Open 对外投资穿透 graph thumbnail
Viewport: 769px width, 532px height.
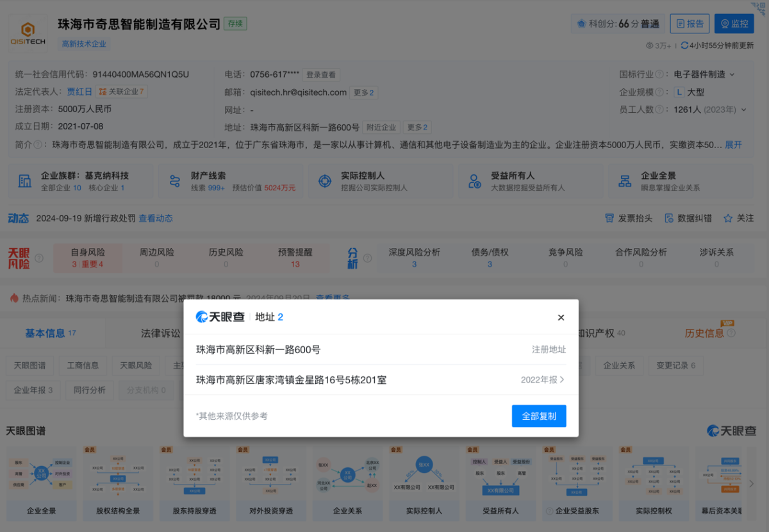(270, 483)
